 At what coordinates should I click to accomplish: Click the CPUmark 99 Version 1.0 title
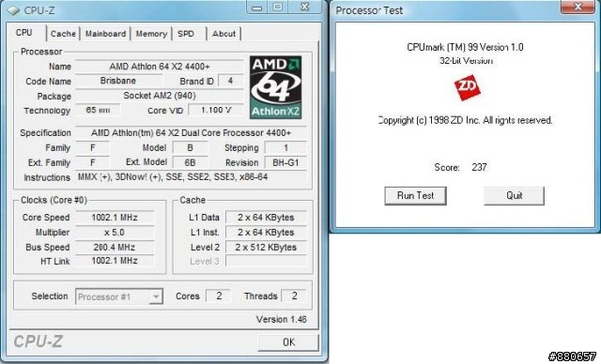click(x=465, y=47)
